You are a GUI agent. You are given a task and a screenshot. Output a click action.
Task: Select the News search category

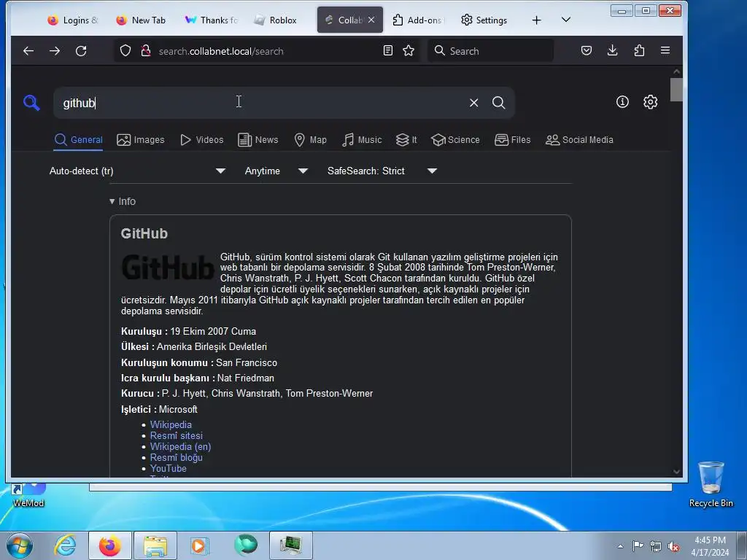[x=258, y=140]
